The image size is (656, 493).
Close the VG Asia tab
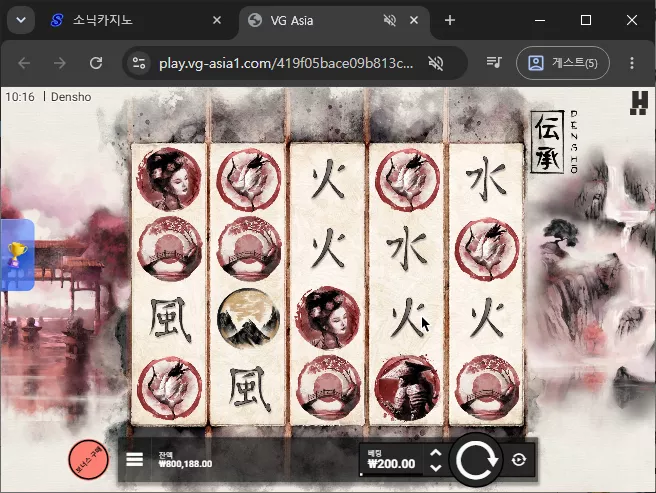[x=414, y=20]
